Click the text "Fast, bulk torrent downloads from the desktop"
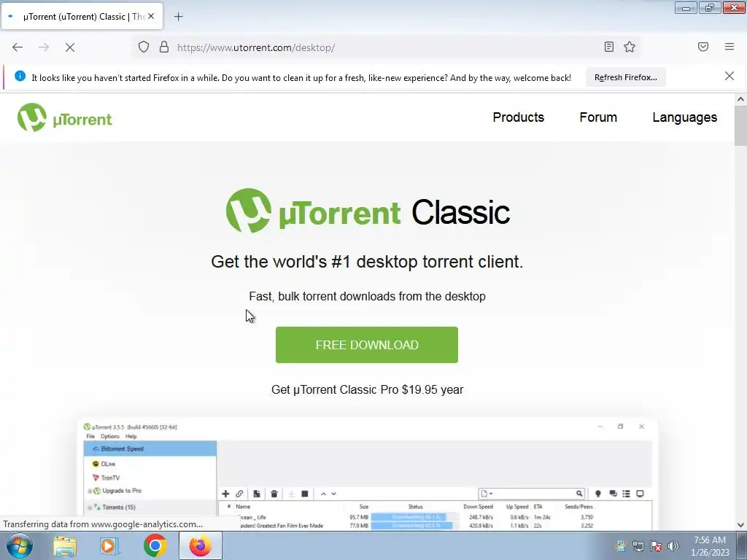Image resolution: width=747 pixels, height=560 pixels. pyautogui.click(x=368, y=296)
